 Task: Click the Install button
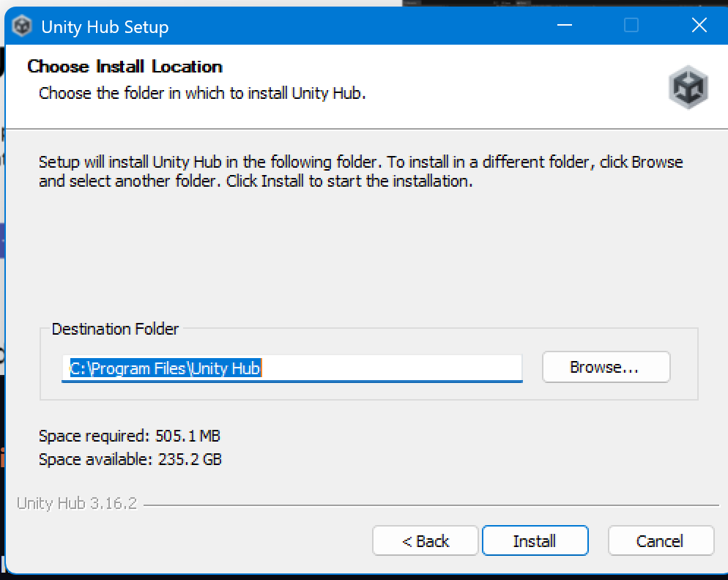pyautogui.click(x=535, y=540)
